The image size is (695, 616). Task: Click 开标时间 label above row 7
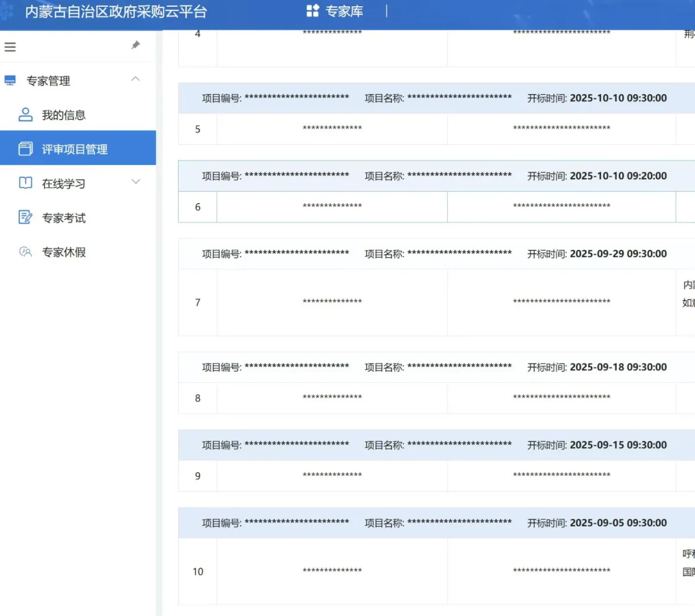pyautogui.click(x=547, y=254)
